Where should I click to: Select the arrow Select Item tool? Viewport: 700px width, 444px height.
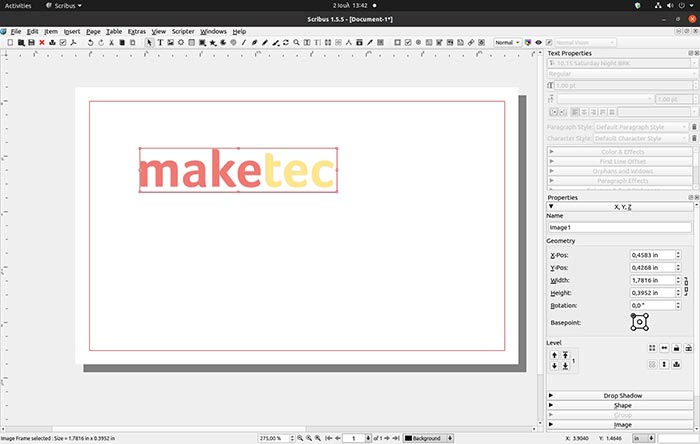coord(149,43)
